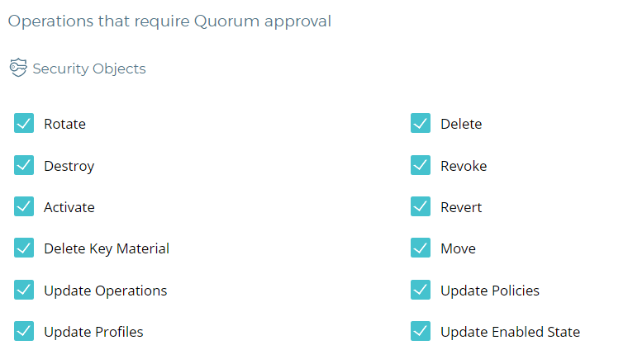628x364 pixels.
Task: Toggle the Revoke checkbox
Action: pos(421,165)
